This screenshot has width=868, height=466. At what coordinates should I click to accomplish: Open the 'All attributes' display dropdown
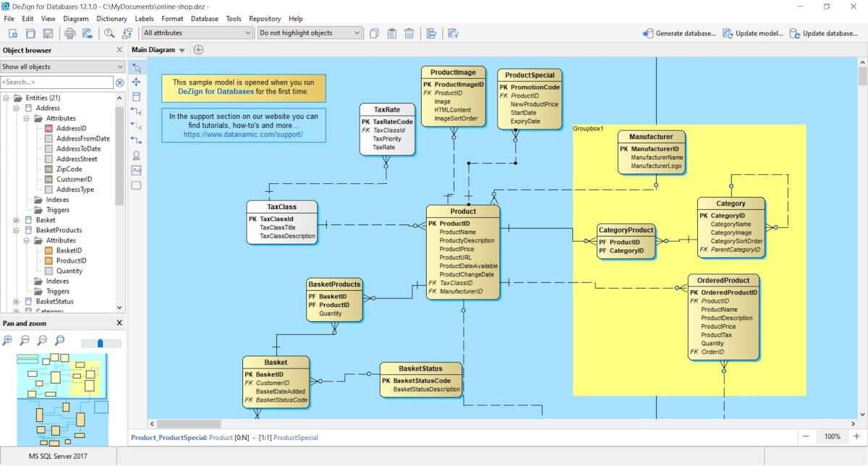tap(197, 33)
